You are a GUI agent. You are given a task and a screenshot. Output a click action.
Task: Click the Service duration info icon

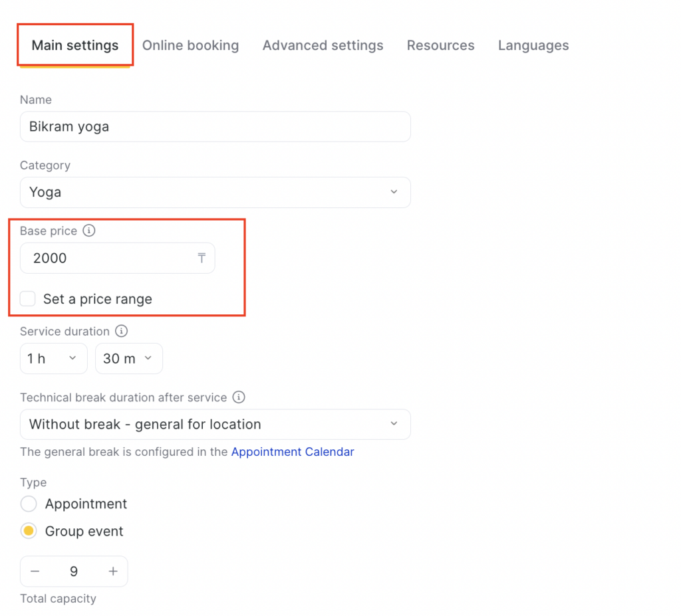click(x=122, y=331)
